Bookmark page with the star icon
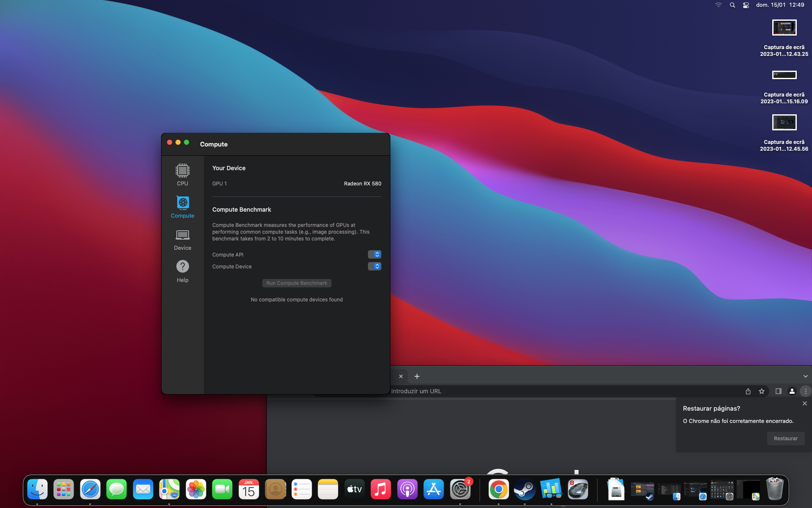 click(761, 391)
